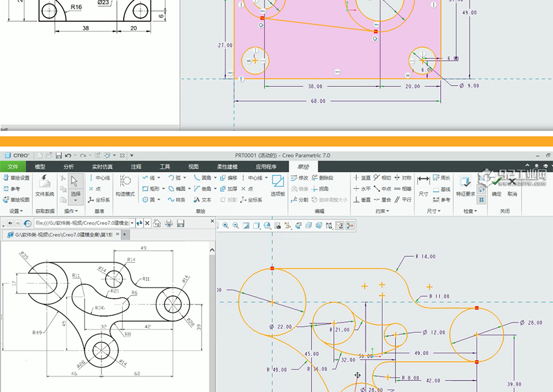Viewport: 553px width, 392px height.
Task: Click the Modify (修改) edit tool
Action: click(x=300, y=178)
